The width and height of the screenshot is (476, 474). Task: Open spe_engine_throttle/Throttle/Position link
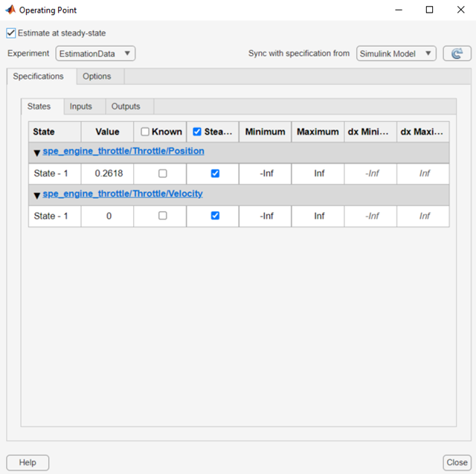(x=123, y=151)
